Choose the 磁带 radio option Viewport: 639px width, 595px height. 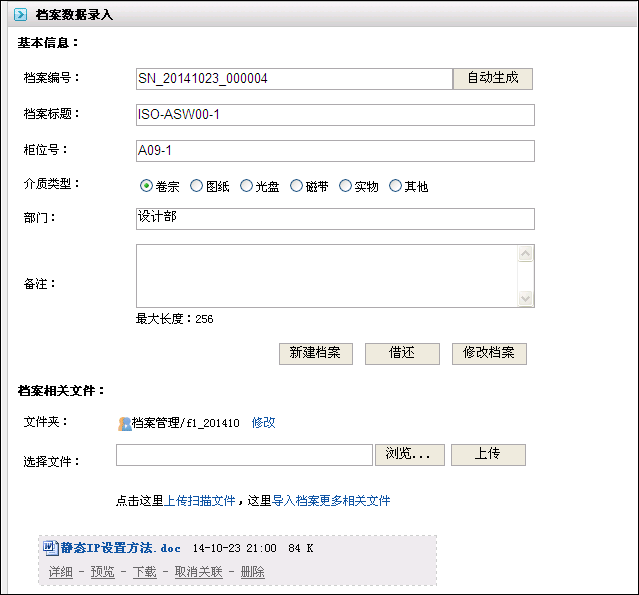pos(296,186)
